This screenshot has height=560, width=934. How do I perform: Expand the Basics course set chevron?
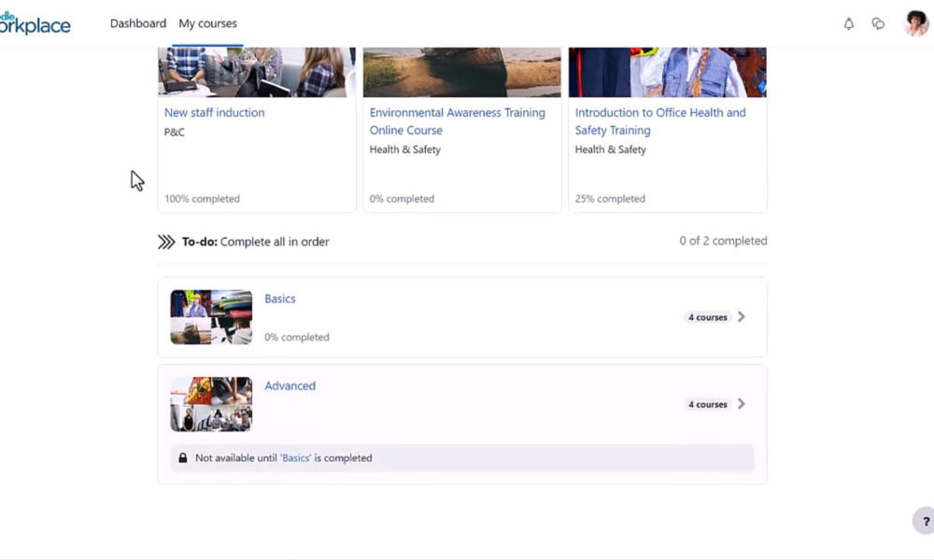(742, 316)
